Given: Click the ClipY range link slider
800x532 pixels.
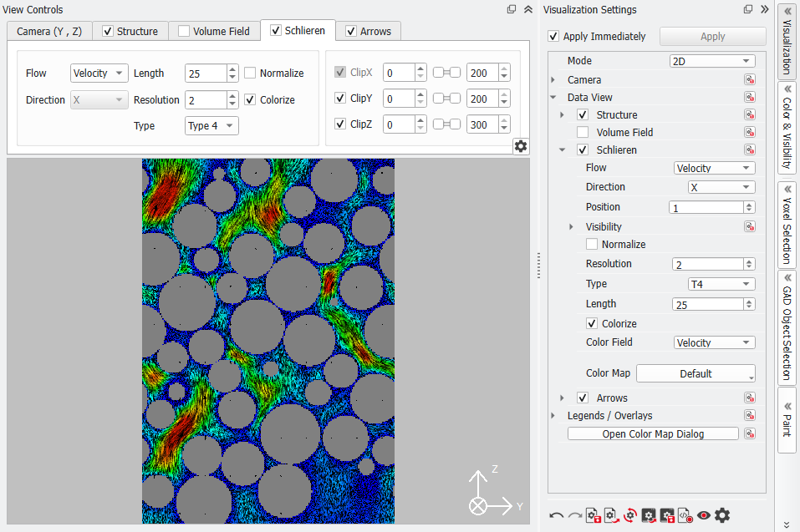Looking at the screenshot, I should 446,98.
